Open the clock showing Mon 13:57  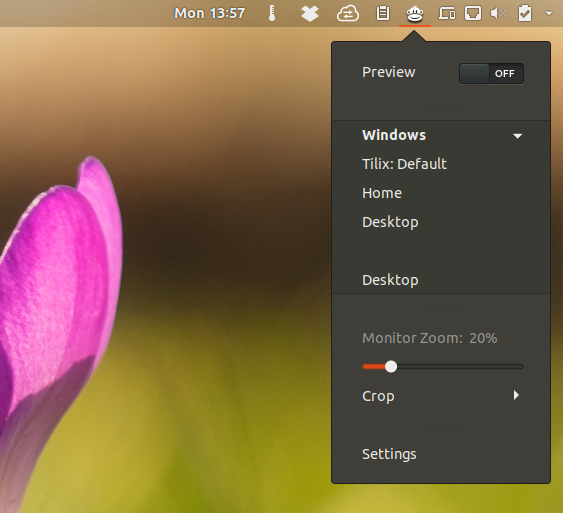(x=209, y=13)
